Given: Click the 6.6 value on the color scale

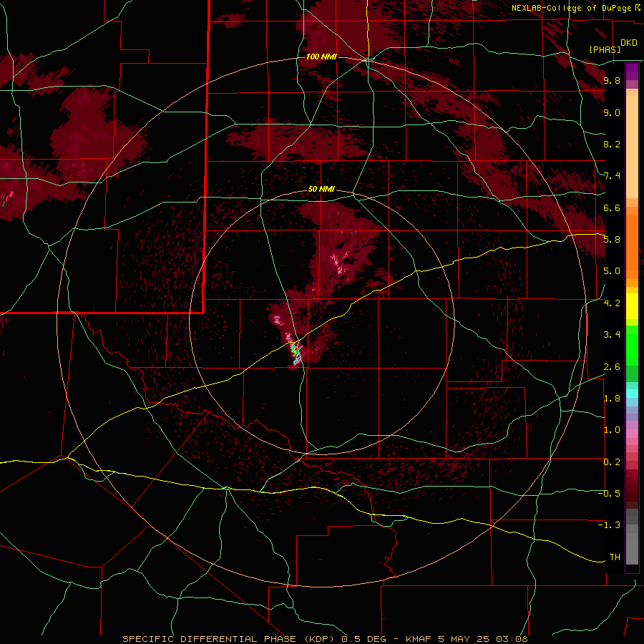Looking at the screenshot, I should (612, 208).
